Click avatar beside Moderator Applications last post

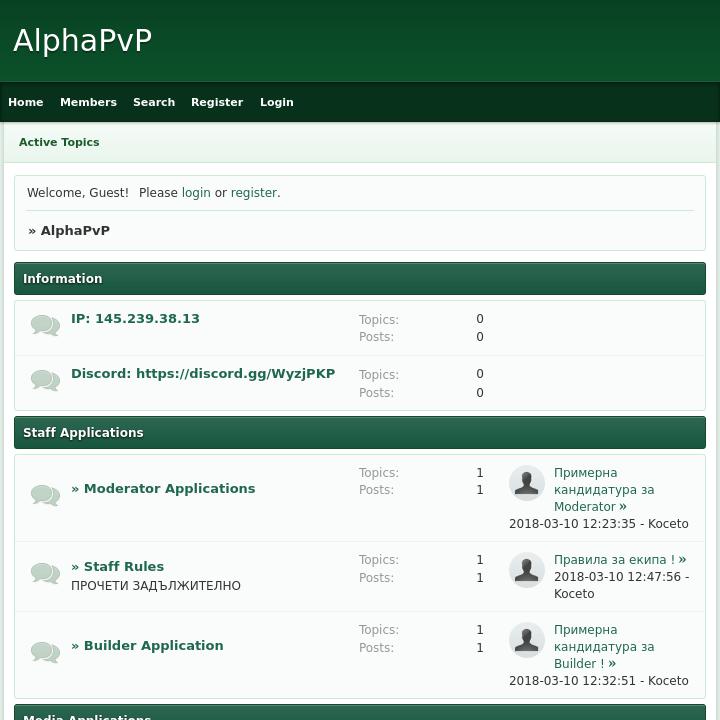pyautogui.click(x=527, y=483)
